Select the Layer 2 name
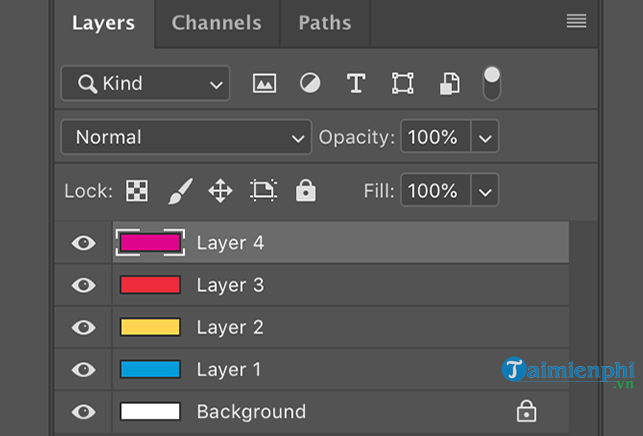Viewport: 643px width, 436px height. (230, 327)
